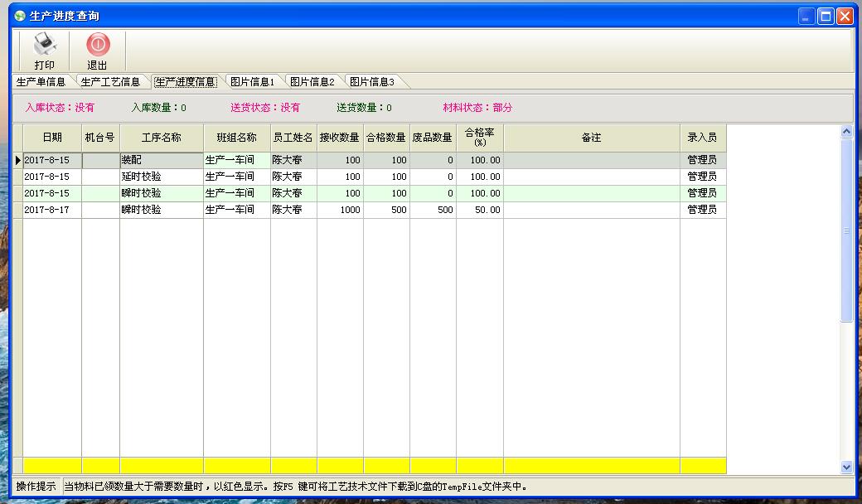Select the 延时校验 process cell
Image resolution: width=862 pixels, height=504 pixels.
162,177
